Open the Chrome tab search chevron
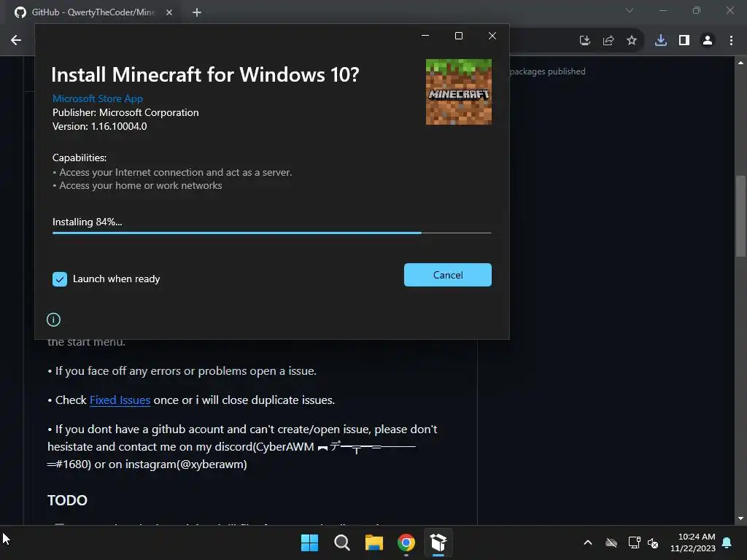747x560 pixels. pos(630,10)
